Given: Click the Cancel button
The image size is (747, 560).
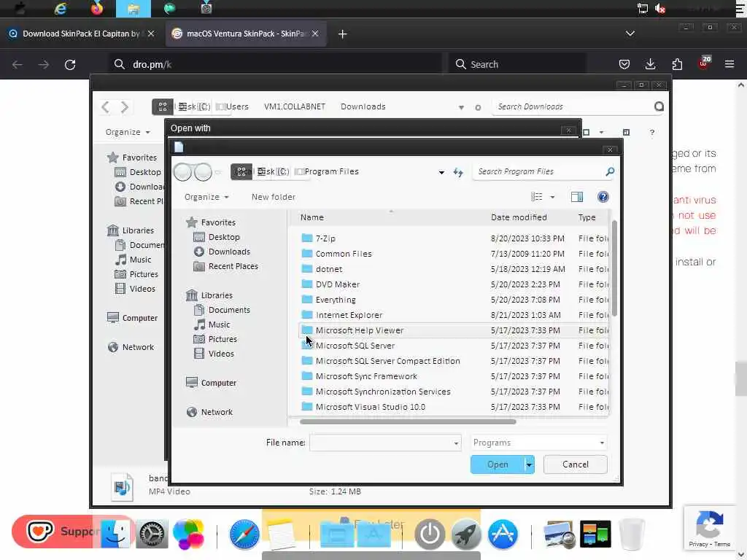Looking at the screenshot, I should [x=575, y=464].
